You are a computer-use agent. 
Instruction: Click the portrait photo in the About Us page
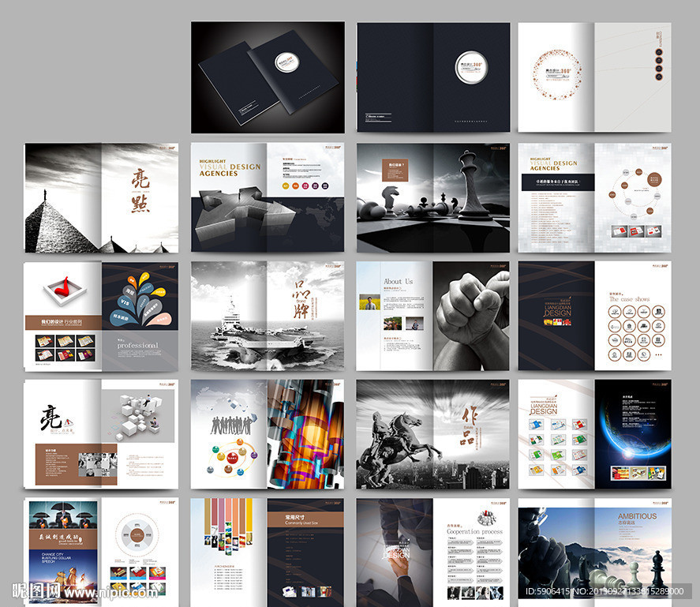tap(369, 302)
